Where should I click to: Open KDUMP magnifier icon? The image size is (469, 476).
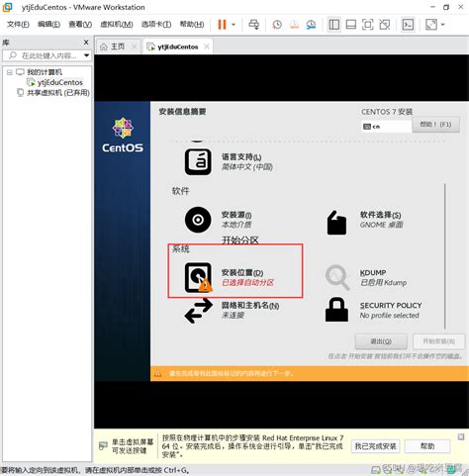tap(337, 277)
